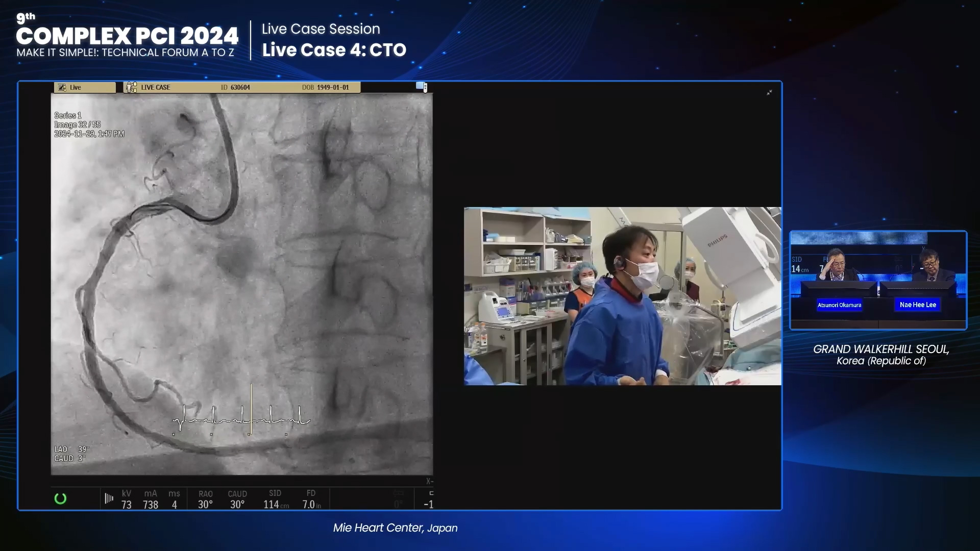Screen dimensions: 980x551
Task: Click the blue monitor icon above the angiogram
Action: [421, 87]
